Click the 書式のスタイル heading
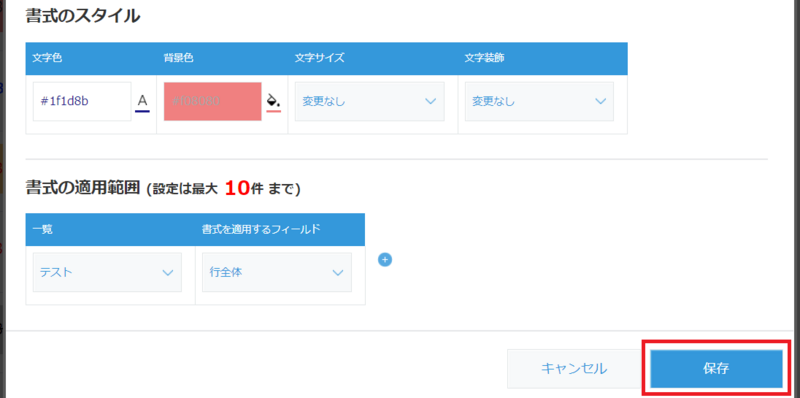Viewport: 800px width, 398px height. (82, 16)
